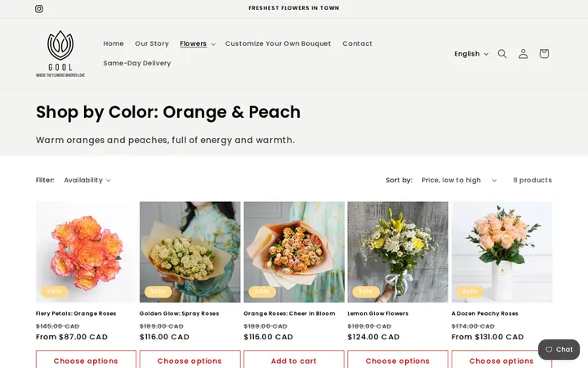Viewport: 588px width, 368px height.
Task: Open A Dozen Peachy Roses photo
Action: tap(501, 252)
